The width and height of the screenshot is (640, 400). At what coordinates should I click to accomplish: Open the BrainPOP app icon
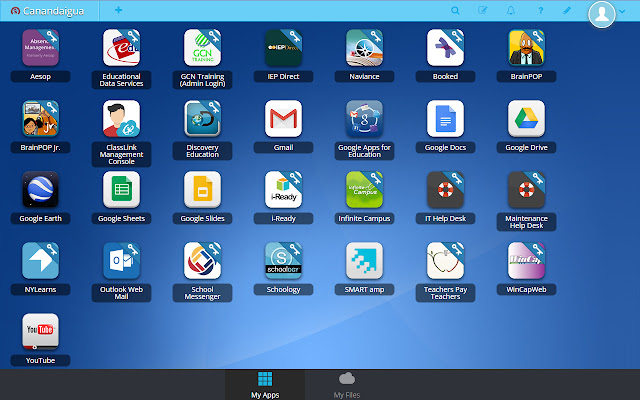[x=527, y=47]
